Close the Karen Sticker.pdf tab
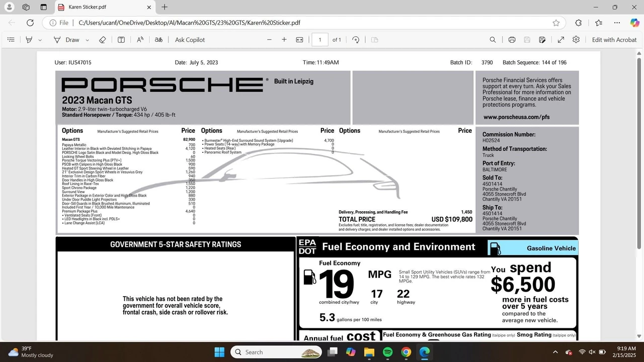The width and height of the screenshot is (644, 362). [x=149, y=7]
